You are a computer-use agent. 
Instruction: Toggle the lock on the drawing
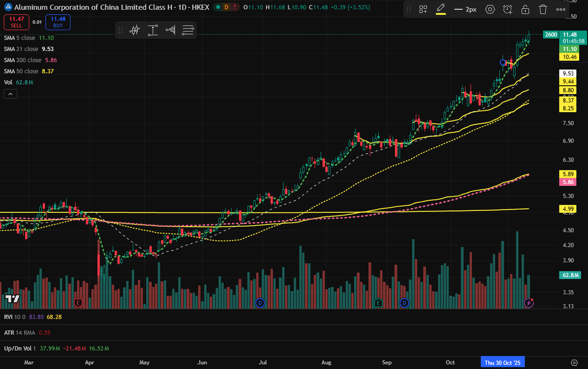[x=525, y=9]
